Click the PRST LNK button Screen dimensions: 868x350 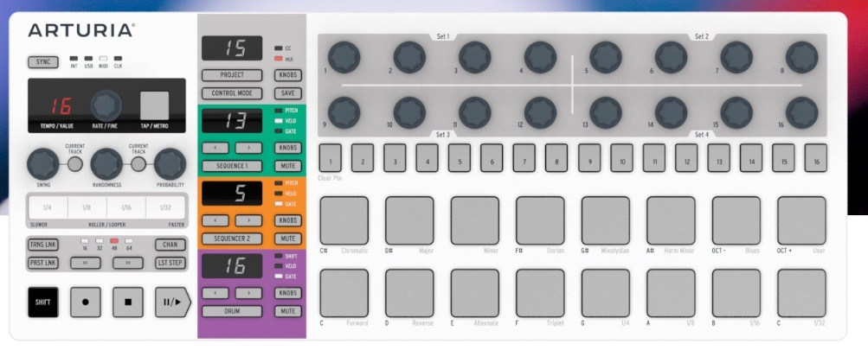pyautogui.click(x=42, y=263)
